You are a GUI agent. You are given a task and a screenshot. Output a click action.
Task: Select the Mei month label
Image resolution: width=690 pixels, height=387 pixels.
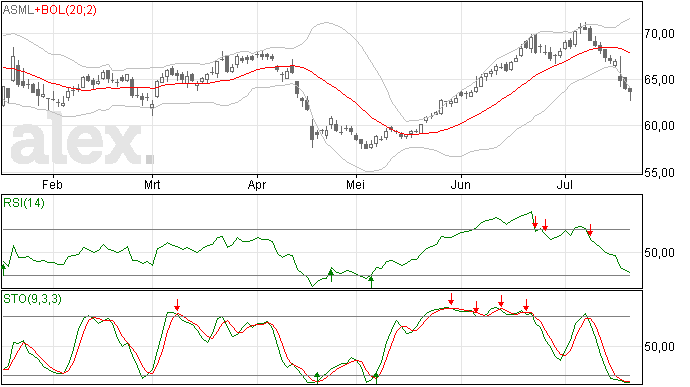[x=355, y=184]
